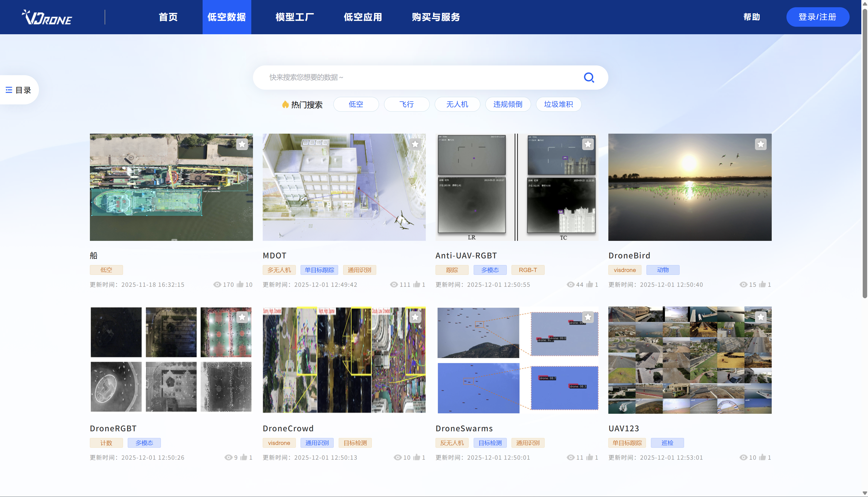Click star icon on DroneRGBT thumbnail
This screenshot has width=868, height=497.
pyautogui.click(x=242, y=317)
